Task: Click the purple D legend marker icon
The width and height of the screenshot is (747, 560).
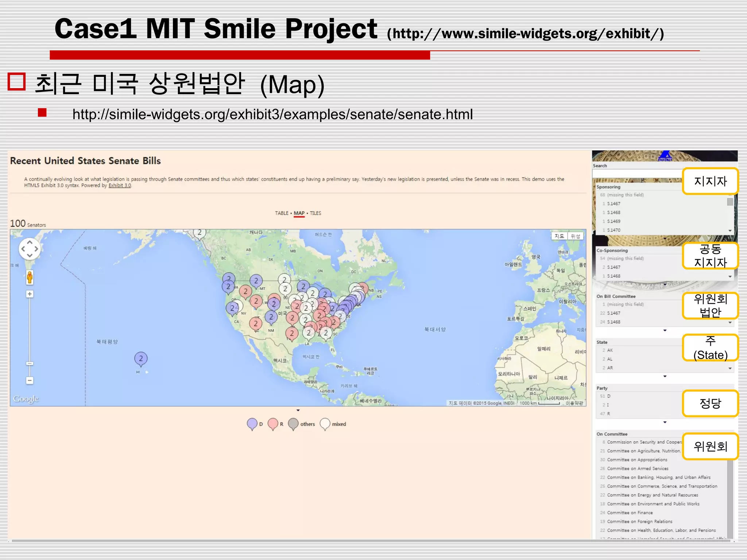Action: click(x=252, y=424)
